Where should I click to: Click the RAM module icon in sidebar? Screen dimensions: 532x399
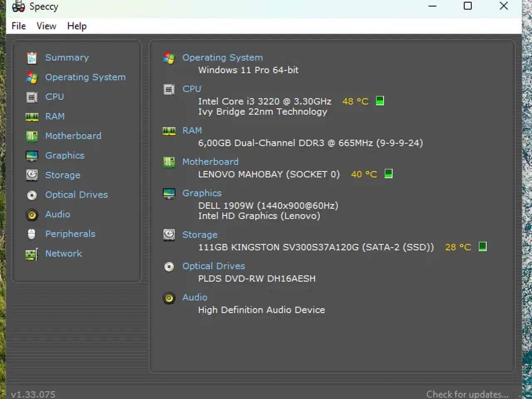pyautogui.click(x=32, y=117)
